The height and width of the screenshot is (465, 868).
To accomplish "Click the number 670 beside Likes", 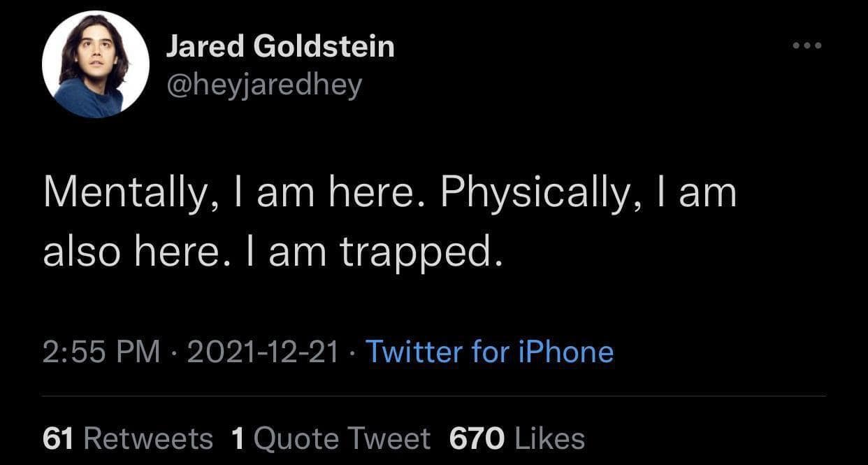I will 476,438.
